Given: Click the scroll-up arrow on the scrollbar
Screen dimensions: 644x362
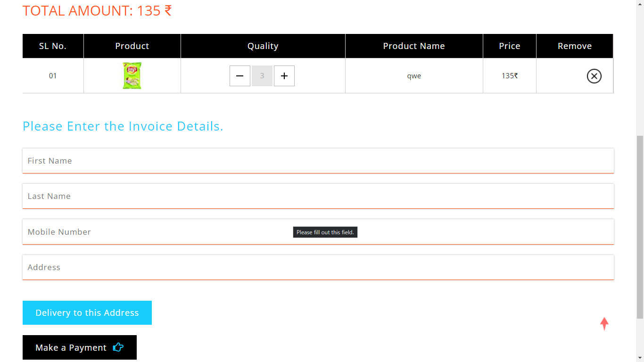Looking at the screenshot, I should tap(640, 4).
